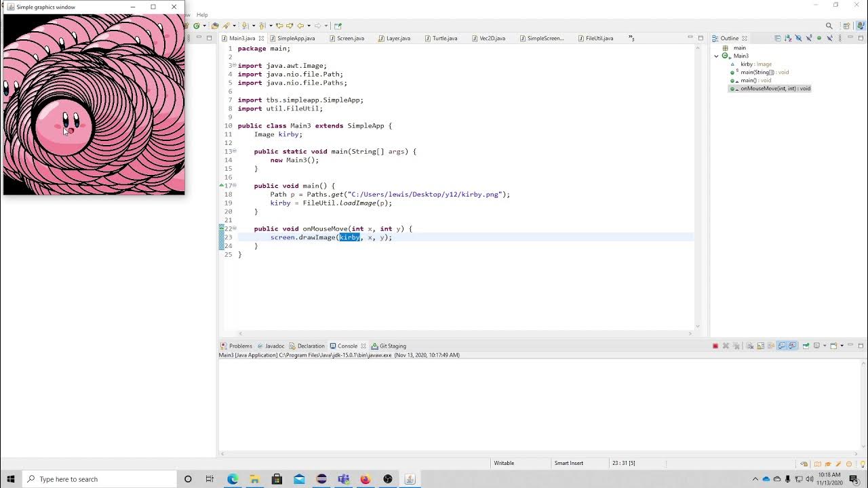Image resolution: width=868 pixels, height=488 pixels.
Task: Click the Windows Start button
Action: 11,479
